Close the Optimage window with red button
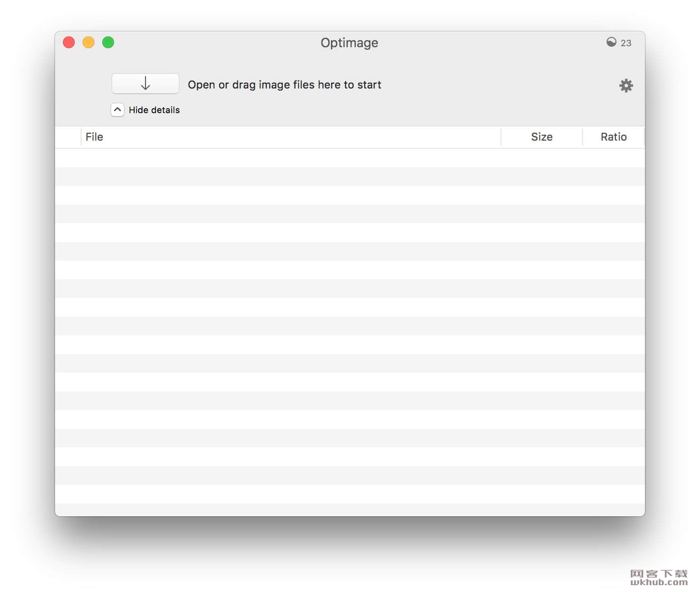The width and height of the screenshot is (700, 595). 69,43
